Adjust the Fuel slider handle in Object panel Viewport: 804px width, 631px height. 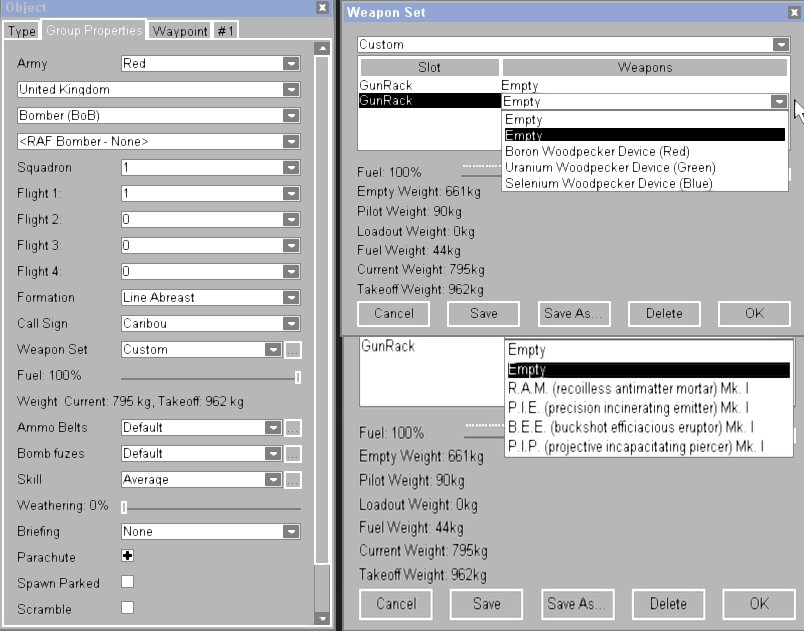click(x=298, y=378)
